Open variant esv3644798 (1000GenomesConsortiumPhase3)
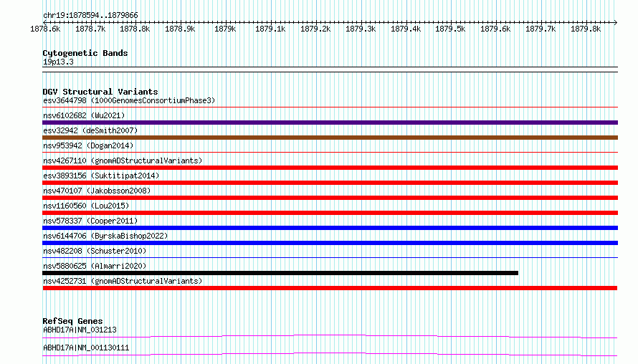This screenshot has height=364, width=638. pyautogui.click(x=129, y=100)
